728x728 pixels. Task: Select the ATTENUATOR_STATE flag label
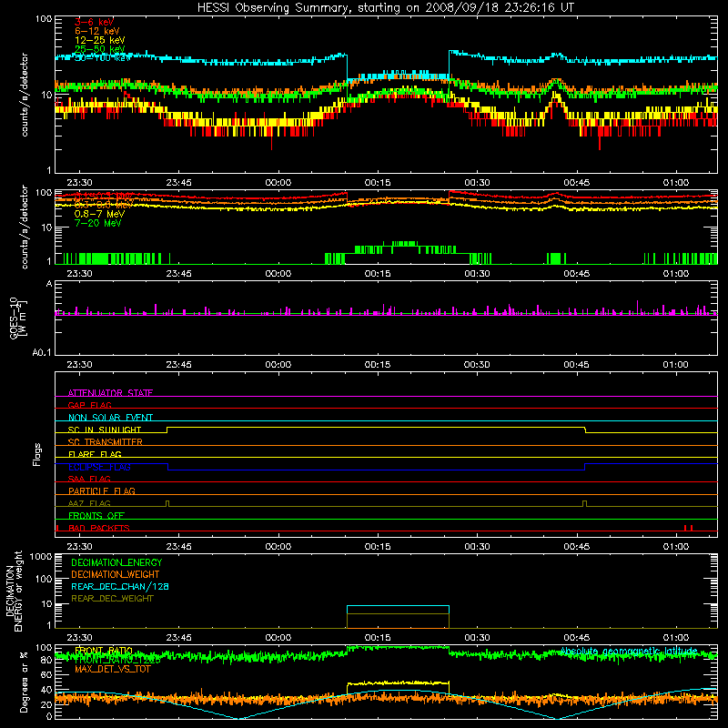pyautogui.click(x=110, y=393)
